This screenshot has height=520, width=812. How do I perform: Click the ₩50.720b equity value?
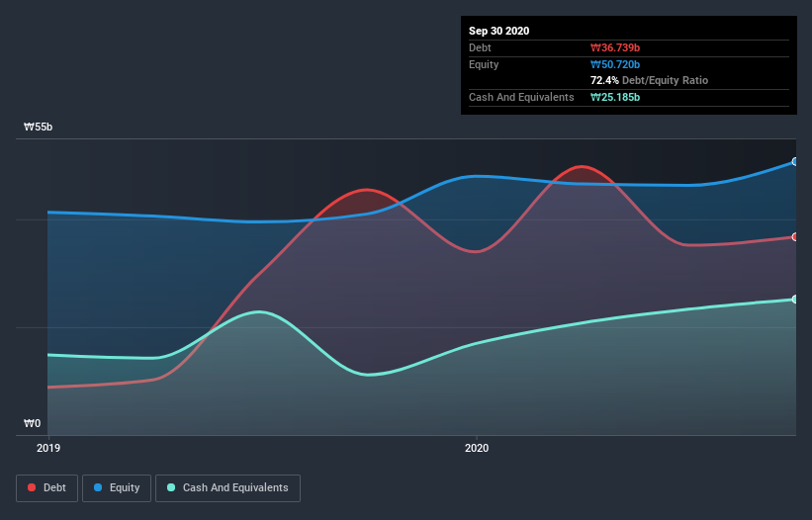(x=615, y=64)
